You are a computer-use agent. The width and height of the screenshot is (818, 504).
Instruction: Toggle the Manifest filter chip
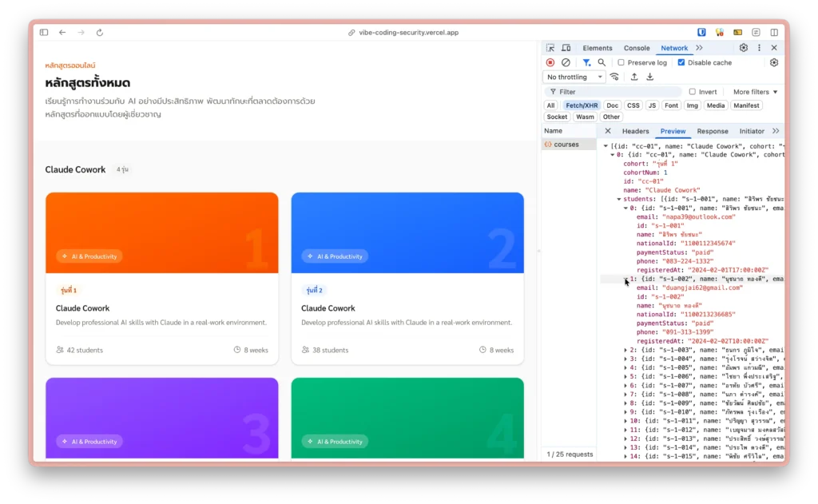point(747,105)
